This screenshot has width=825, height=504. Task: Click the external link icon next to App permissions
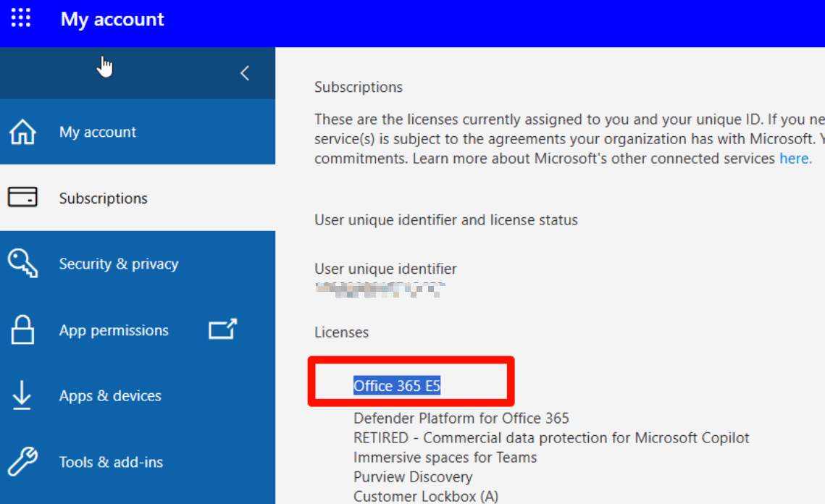[x=222, y=329]
